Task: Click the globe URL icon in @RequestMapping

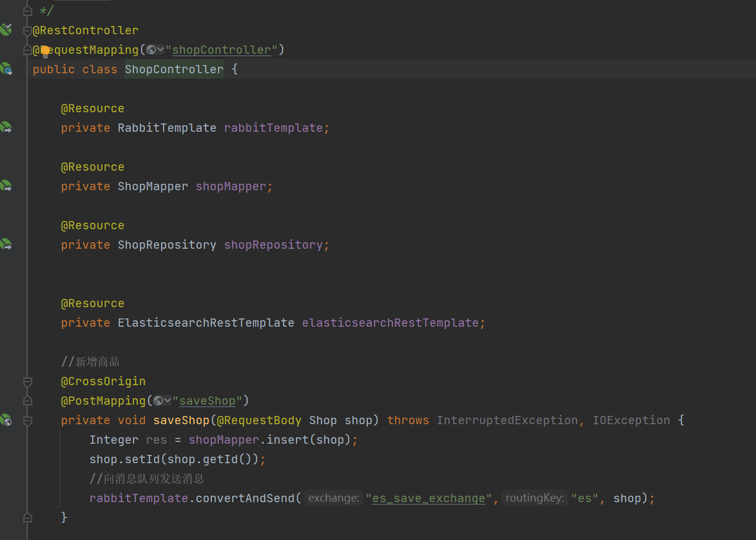Action: click(x=151, y=50)
